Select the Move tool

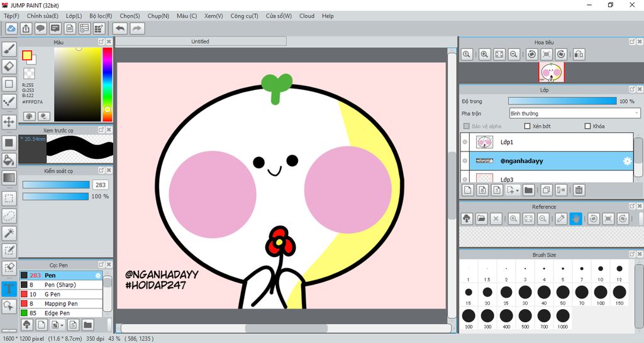pos(9,122)
